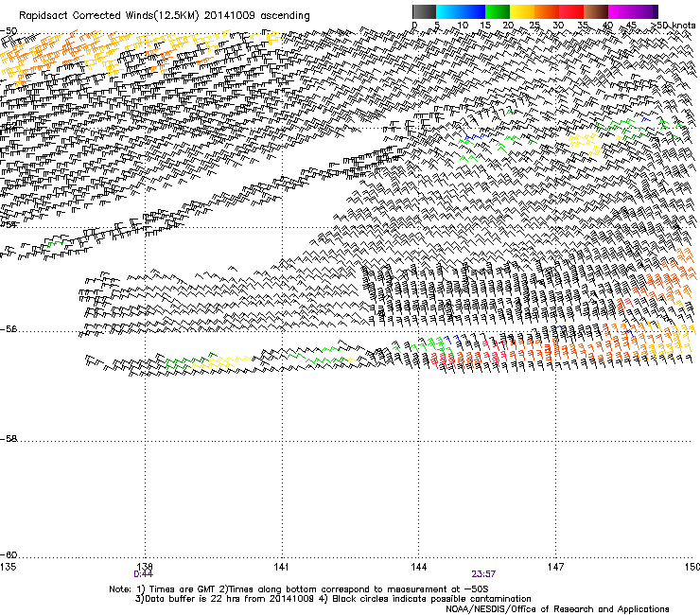Click the latitude label '-60'

click(x=9, y=554)
